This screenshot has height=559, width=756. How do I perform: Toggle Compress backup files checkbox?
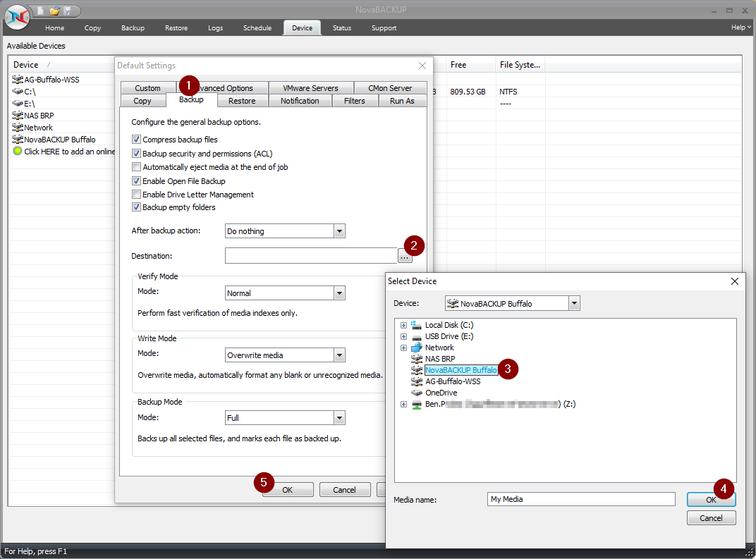136,140
